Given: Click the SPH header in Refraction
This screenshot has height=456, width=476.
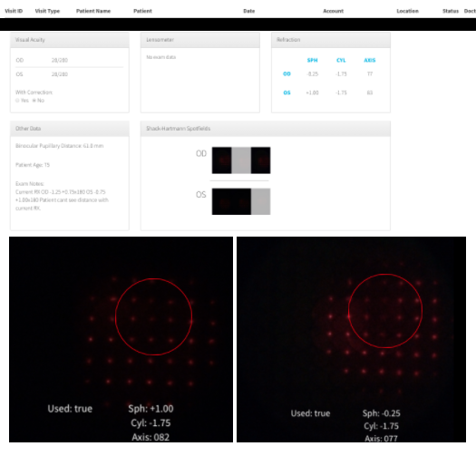Looking at the screenshot, I should tap(313, 60).
